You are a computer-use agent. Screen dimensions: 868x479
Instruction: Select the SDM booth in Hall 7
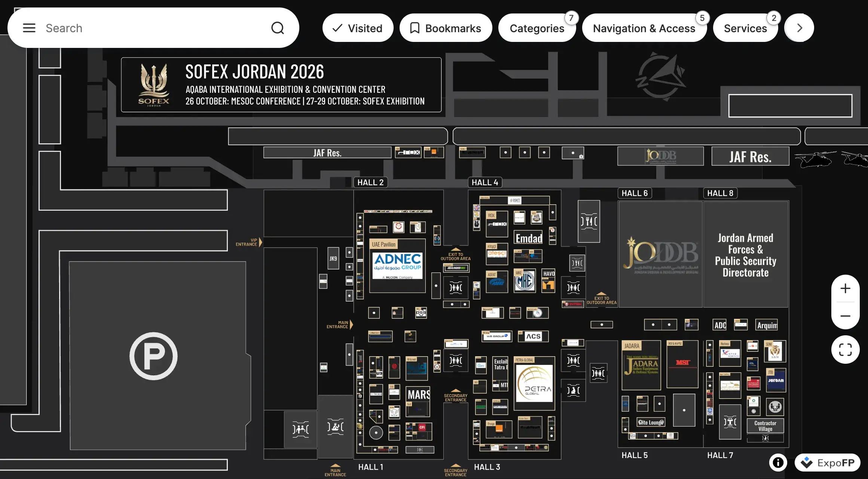[774, 351]
